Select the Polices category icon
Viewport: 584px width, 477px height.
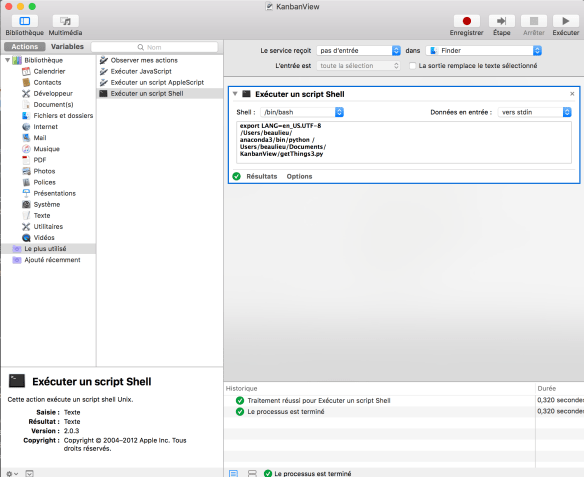point(26,182)
